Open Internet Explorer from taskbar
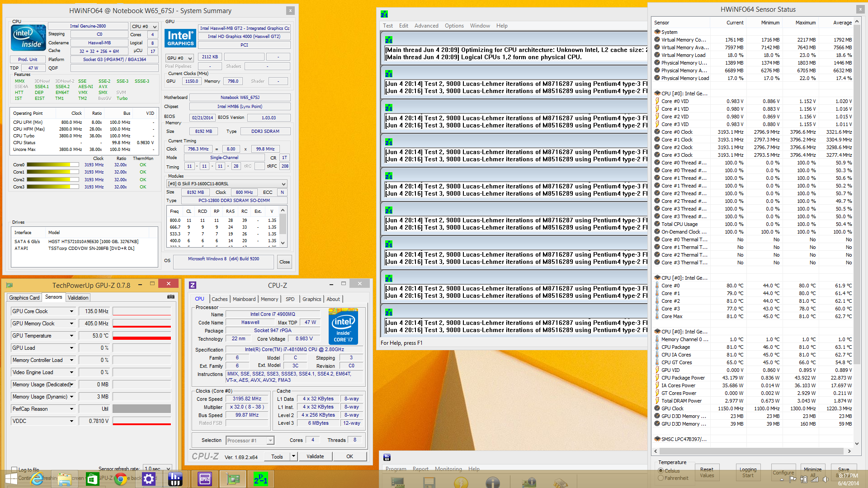 point(37,479)
